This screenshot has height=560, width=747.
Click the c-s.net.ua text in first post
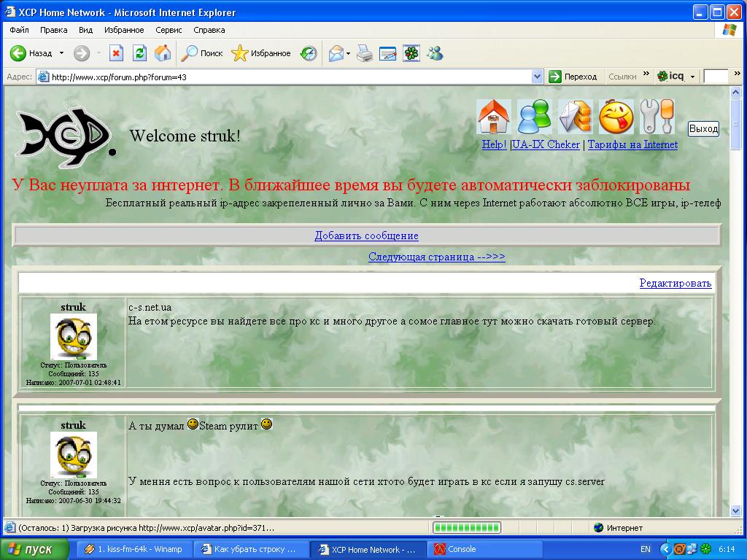click(150, 307)
